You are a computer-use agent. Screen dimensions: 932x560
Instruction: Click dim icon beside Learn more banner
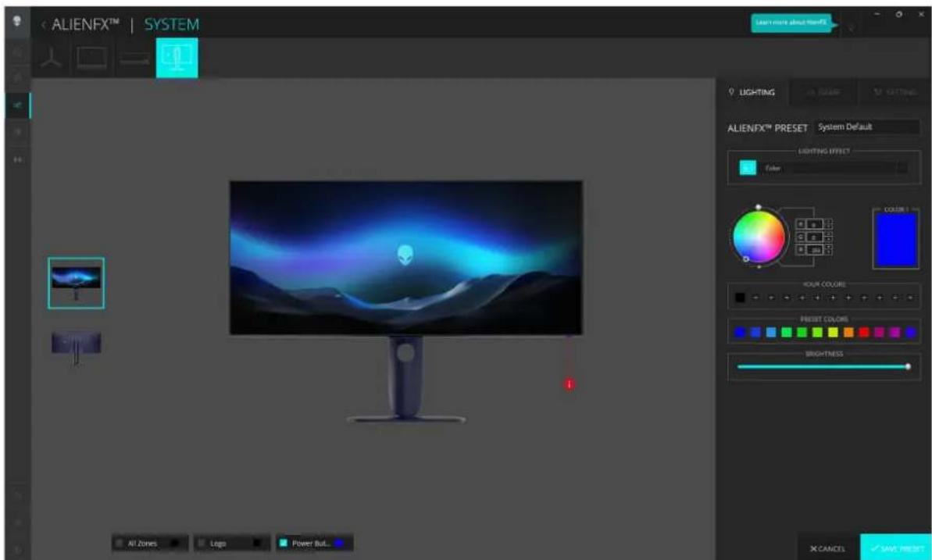pos(852,27)
